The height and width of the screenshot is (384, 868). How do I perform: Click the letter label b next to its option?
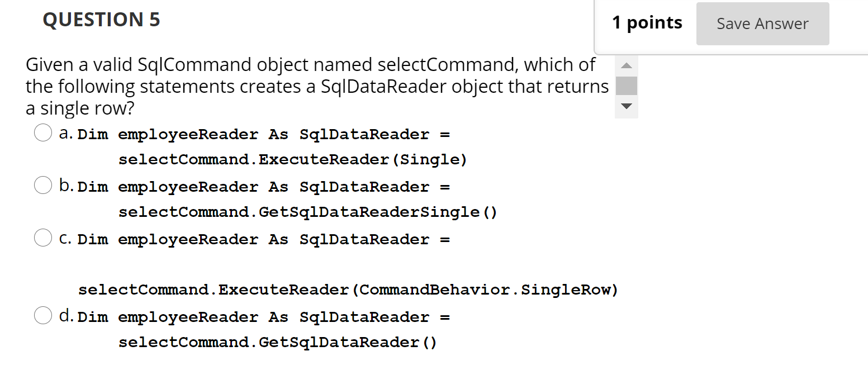tap(63, 185)
